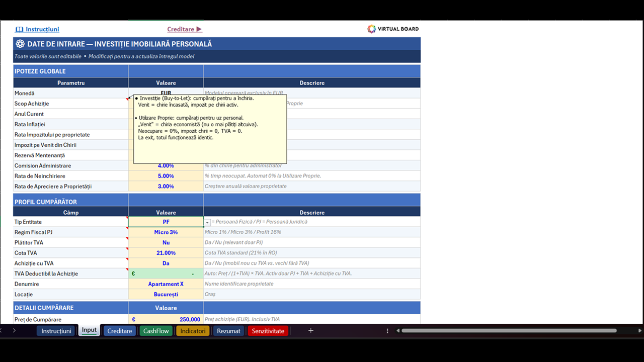The image size is (644, 362).
Task: Click the Parametru column header
Action: pyautogui.click(x=71, y=83)
